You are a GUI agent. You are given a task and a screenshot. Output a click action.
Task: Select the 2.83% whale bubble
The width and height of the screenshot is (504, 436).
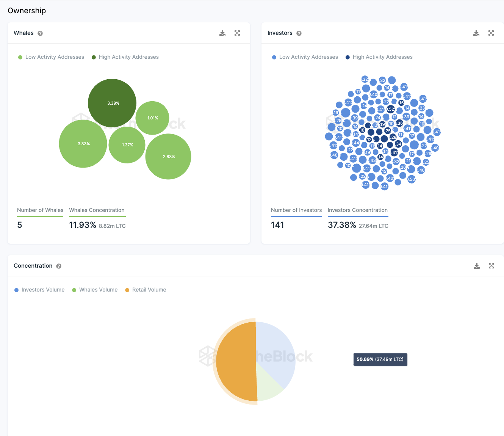[168, 157]
